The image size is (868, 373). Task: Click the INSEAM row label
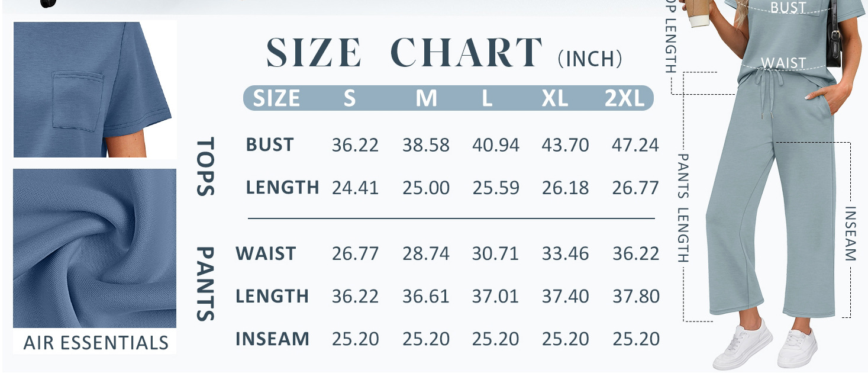click(272, 339)
